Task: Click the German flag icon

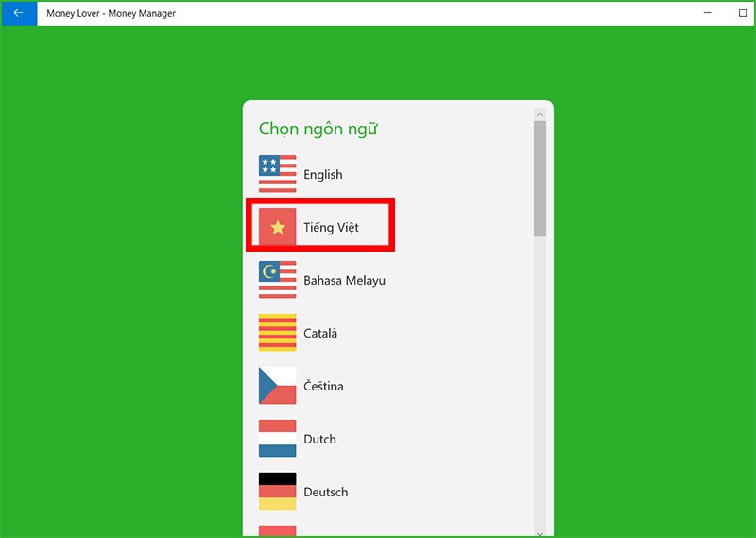Action: click(x=277, y=491)
